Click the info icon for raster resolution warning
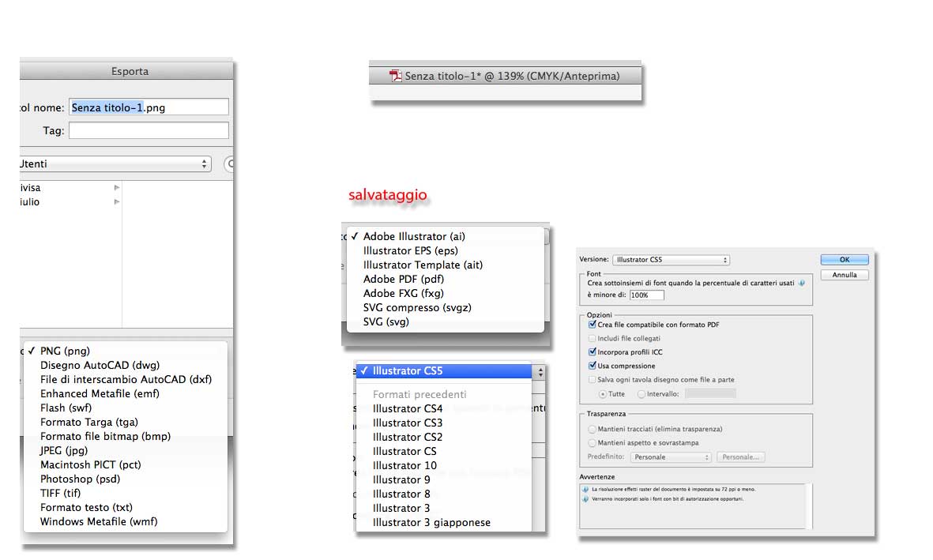Viewport: 933px width, 560px height. 585,489
